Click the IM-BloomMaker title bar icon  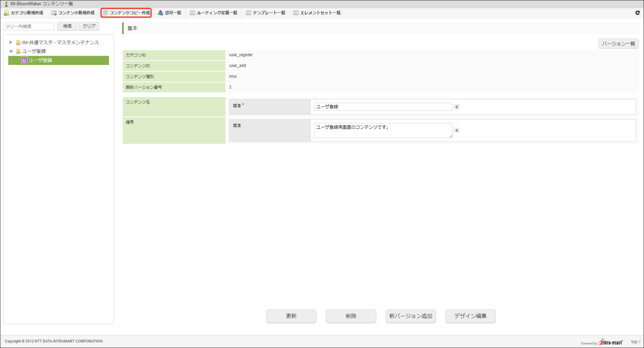(6, 4)
